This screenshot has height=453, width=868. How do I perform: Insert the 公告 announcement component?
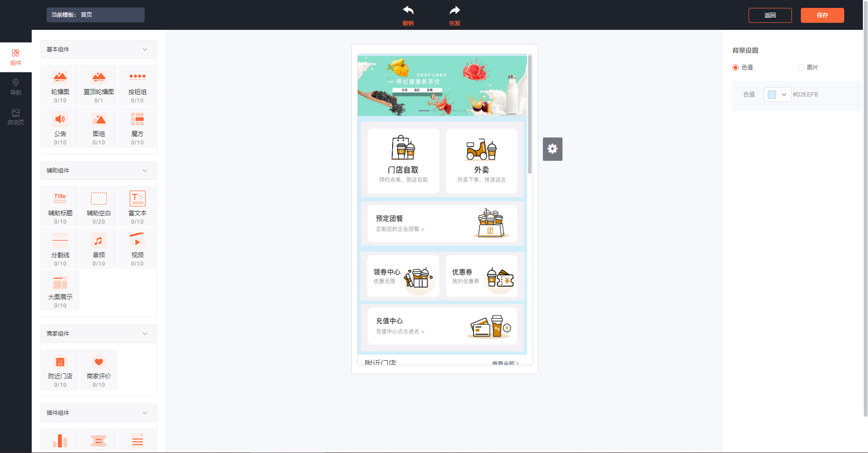(60, 127)
